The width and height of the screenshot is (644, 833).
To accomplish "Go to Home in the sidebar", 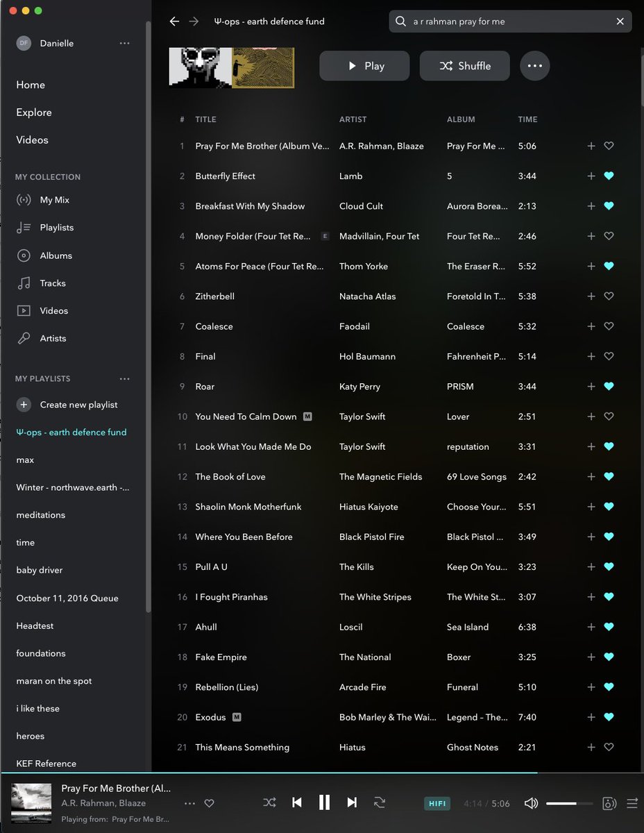I will (x=31, y=85).
